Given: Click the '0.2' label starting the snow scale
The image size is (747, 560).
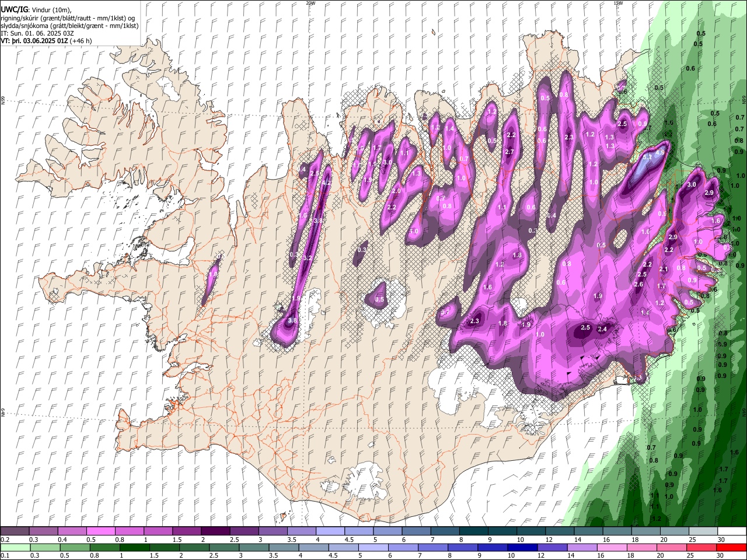Looking at the screenshot, I should coord(5,540).
